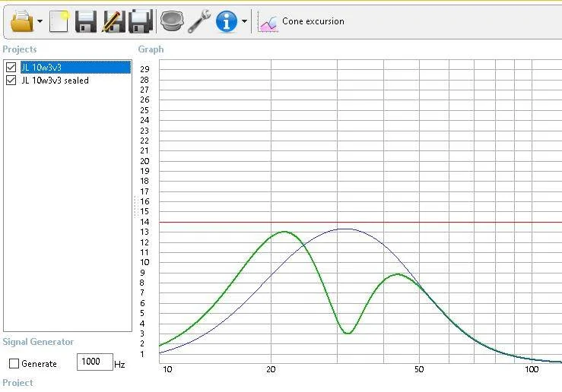The height and width of the screenshot is (392, 562).
Task: Click Save All double-floppy icon
Action: click(141, 21)
